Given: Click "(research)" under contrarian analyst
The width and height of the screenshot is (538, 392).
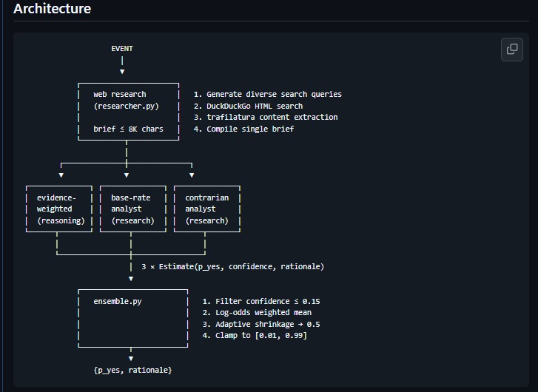Looking at the screenshot, I should pyautogui.click(x=207, y=220).
